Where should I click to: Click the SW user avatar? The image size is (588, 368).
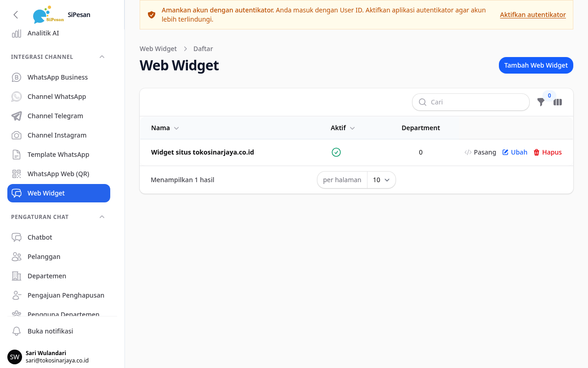pos(15,357)
